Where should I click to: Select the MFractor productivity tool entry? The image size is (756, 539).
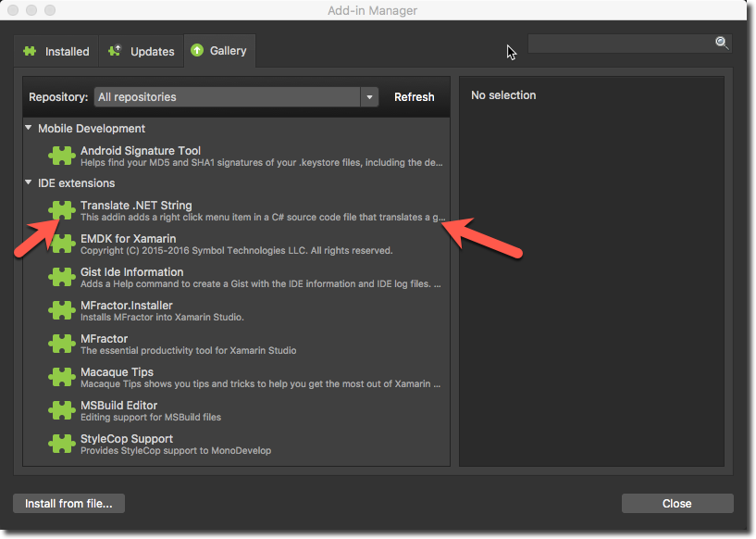[236, 345]
